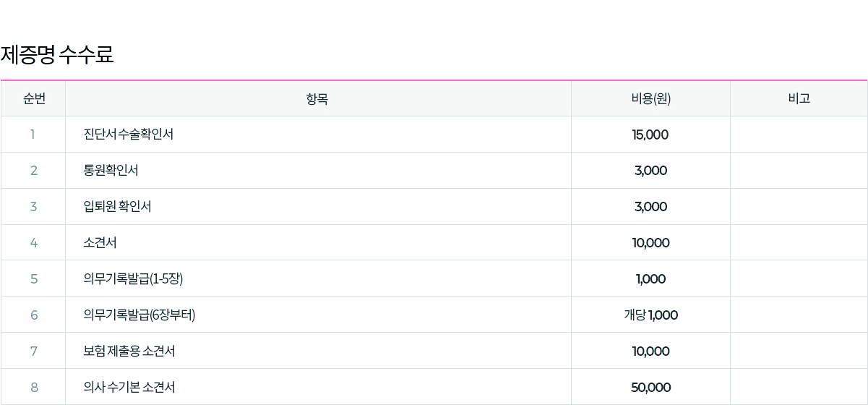Click the 순번 column header
The width and height of the screenshot is (868, 405).
[34, 99]
